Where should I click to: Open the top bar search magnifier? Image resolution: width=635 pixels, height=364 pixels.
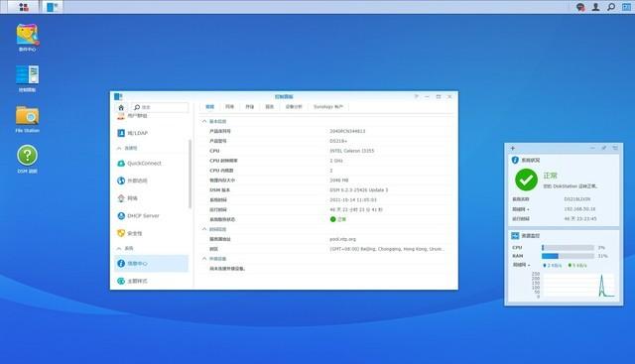611,7
